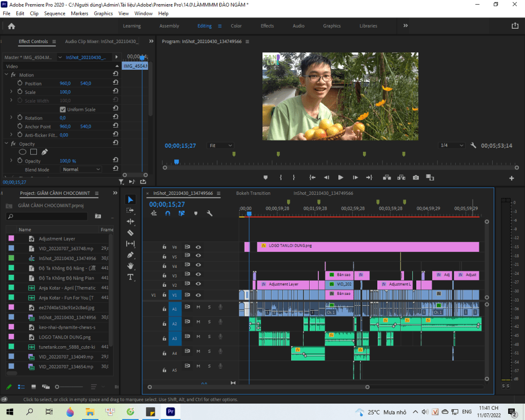Hide track V6 with its eye icon
The image size is (525, 420).
coord(198,247)
